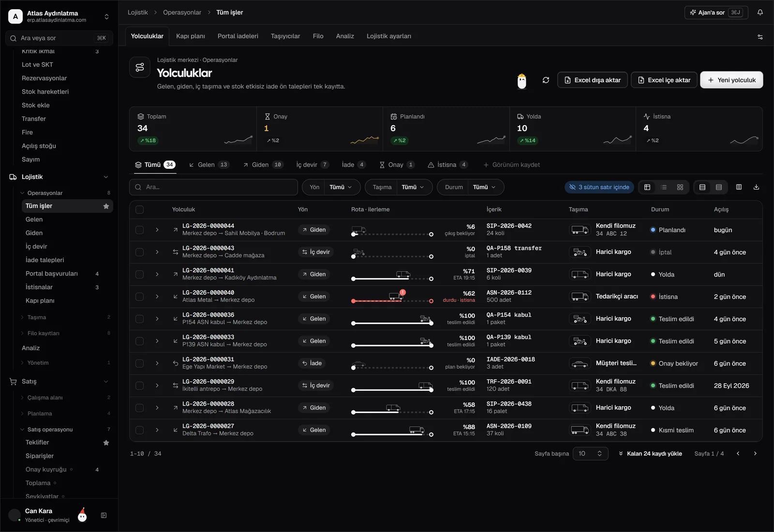Switch to grid card view
Image resolution: width=774 pixels, height=532 pixels.
pyautogui.click(x=680, y=187)
